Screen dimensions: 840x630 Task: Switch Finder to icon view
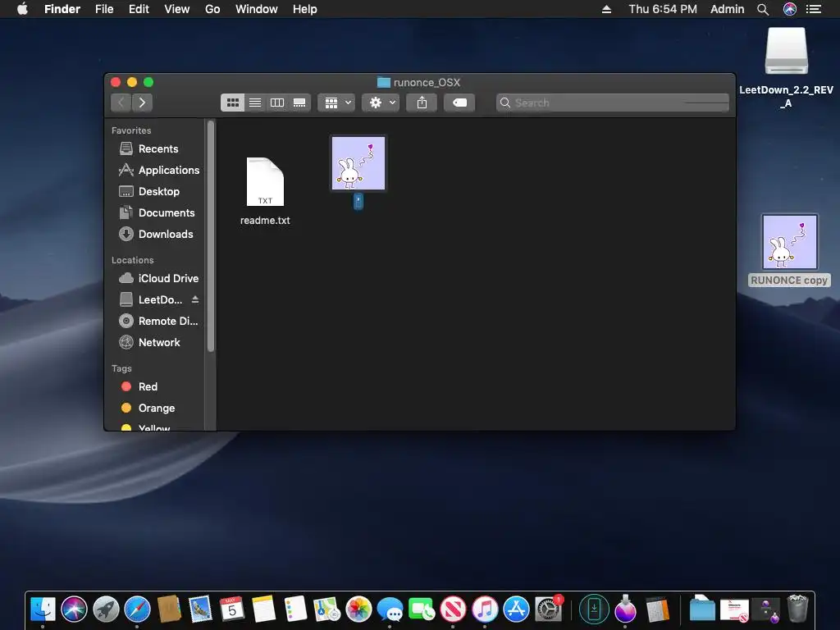pos(232,103)
